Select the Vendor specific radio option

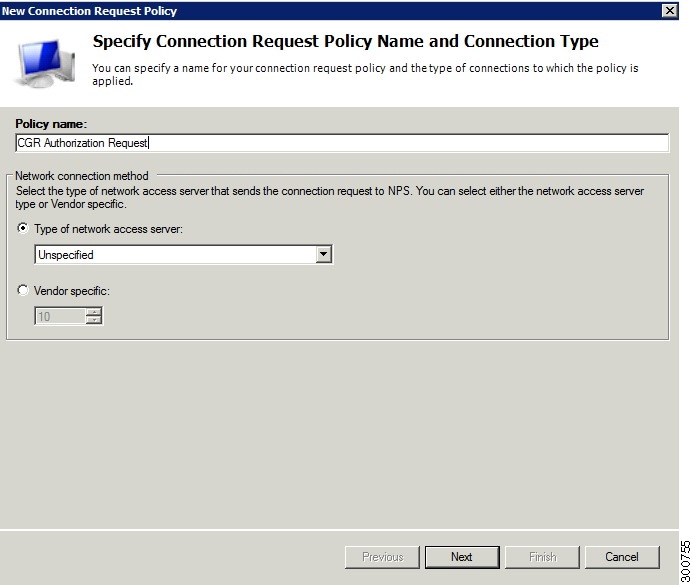(23, 290)
